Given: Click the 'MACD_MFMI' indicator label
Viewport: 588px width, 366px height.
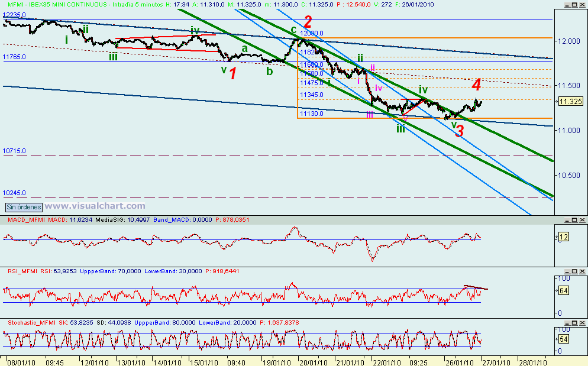Looking at the screenshot, I should tap(26, 220).
